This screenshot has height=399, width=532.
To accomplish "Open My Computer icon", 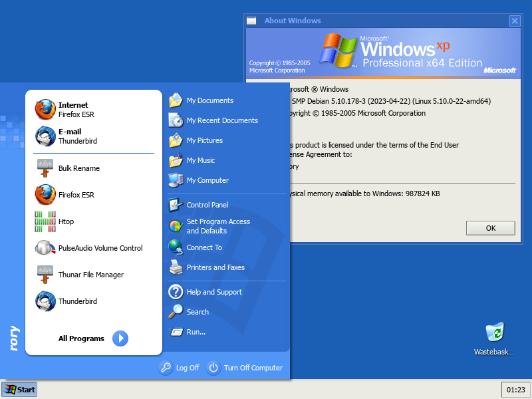I will [176, 180].
